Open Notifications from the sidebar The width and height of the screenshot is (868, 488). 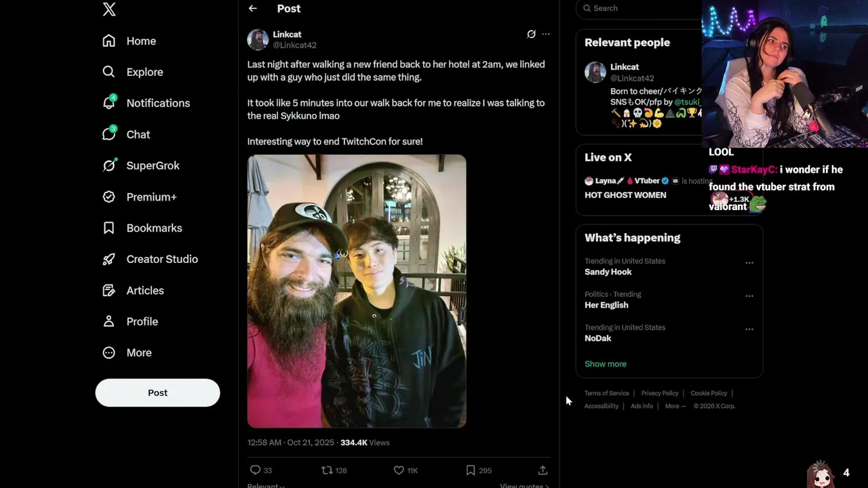(x=157, y=103)
